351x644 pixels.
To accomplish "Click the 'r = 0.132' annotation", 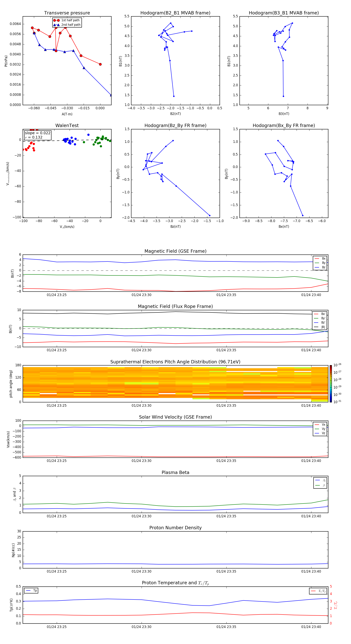I will coord(34,137).
